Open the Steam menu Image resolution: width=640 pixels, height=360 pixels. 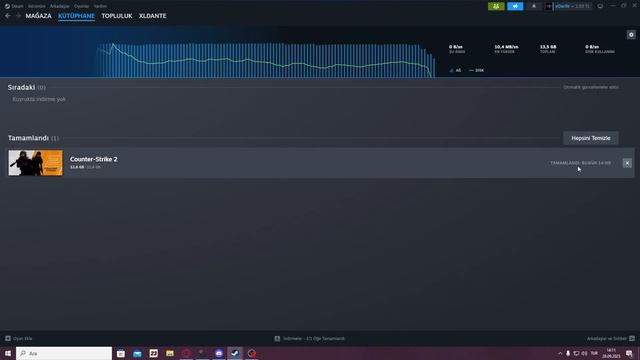(x=14, y=6)
